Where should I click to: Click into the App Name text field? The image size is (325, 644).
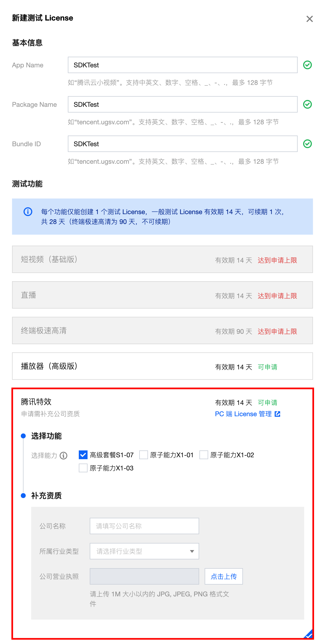click(x=182, y=65)
